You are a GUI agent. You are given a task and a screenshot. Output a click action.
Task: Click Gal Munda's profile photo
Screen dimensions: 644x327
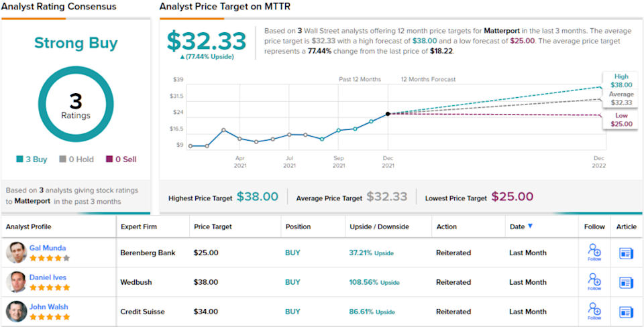[x=16, y=253]
